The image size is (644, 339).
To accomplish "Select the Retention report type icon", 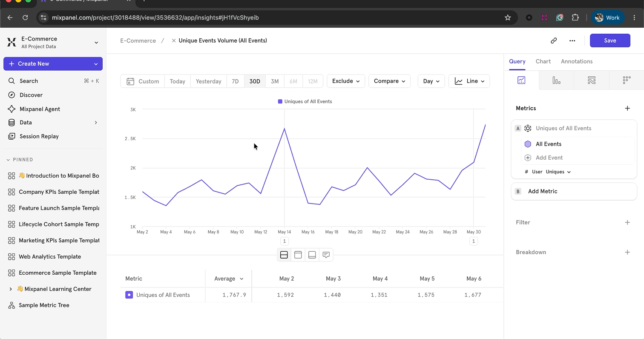I will [x=626, y=80].
